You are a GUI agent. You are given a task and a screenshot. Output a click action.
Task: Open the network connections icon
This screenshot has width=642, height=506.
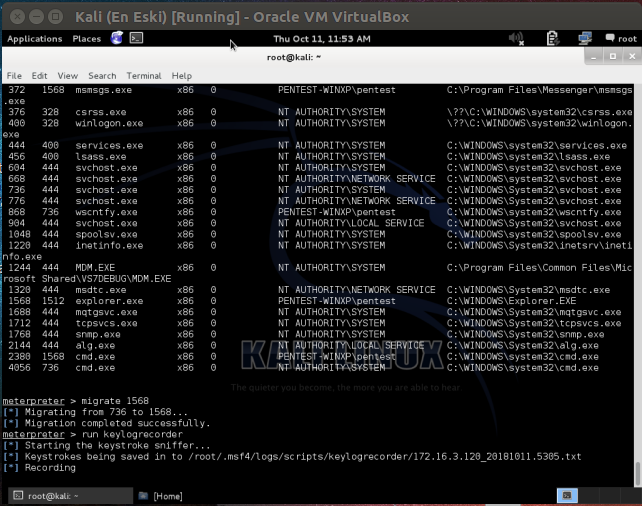pyautogui.click(x=585, y=38)
